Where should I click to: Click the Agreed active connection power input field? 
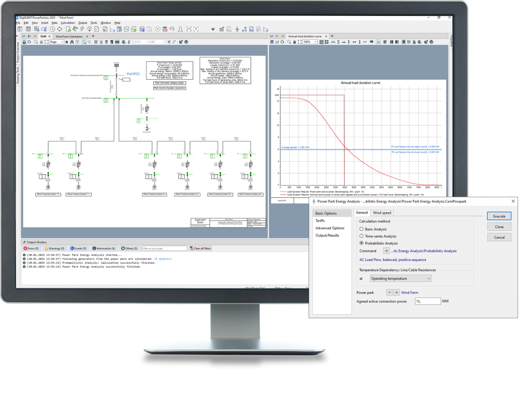click(428, 301)
